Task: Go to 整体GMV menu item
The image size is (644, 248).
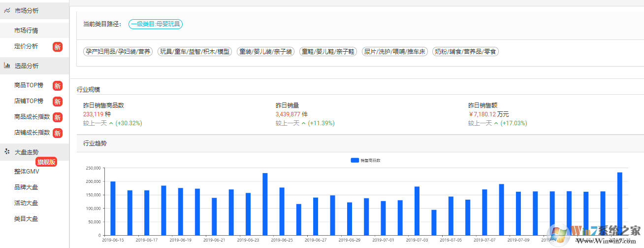Action: [x=27, y=172]
